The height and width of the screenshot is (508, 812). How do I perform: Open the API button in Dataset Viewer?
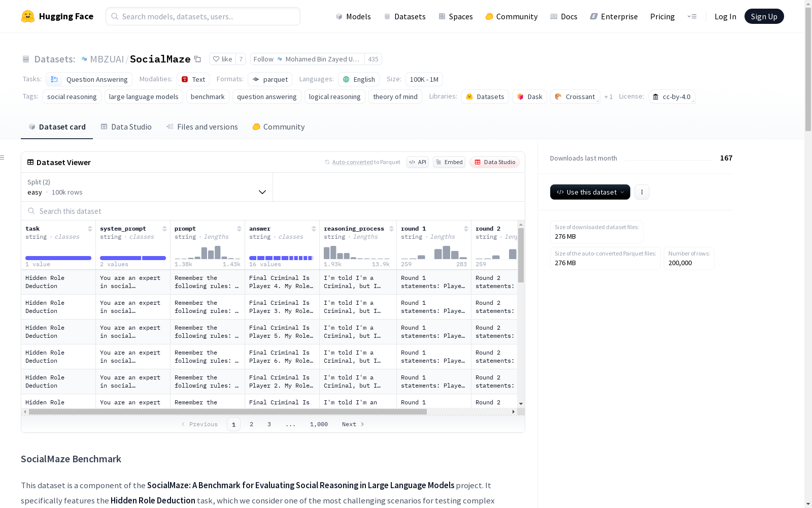[418, 162]
